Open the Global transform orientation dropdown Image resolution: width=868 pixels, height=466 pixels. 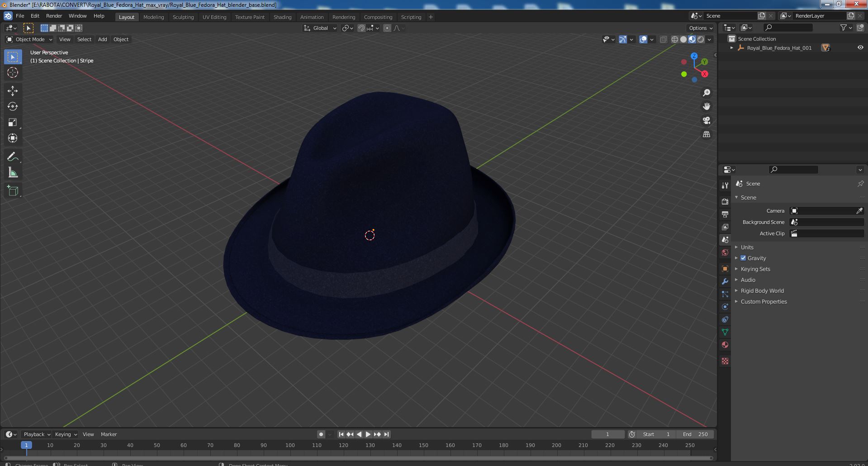tap(320, 28)
